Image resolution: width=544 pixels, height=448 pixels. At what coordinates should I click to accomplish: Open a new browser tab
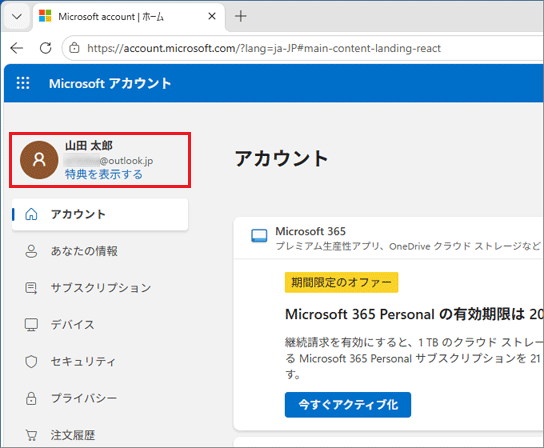click(240, 16)
